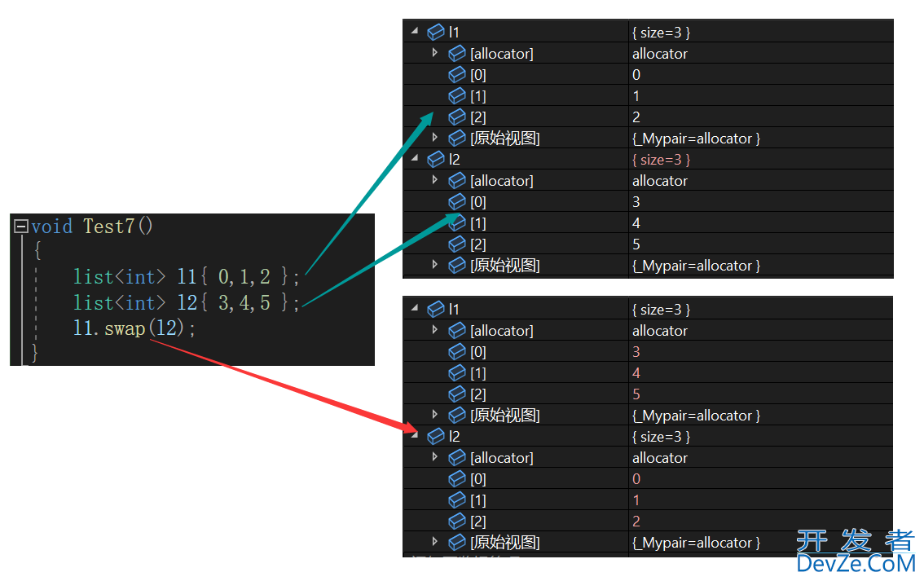Viewport: 924px width, 581px height.
Task: Select 'allocator' value of l2's [allocator] in top panel
Action: (x=660, y=181)
